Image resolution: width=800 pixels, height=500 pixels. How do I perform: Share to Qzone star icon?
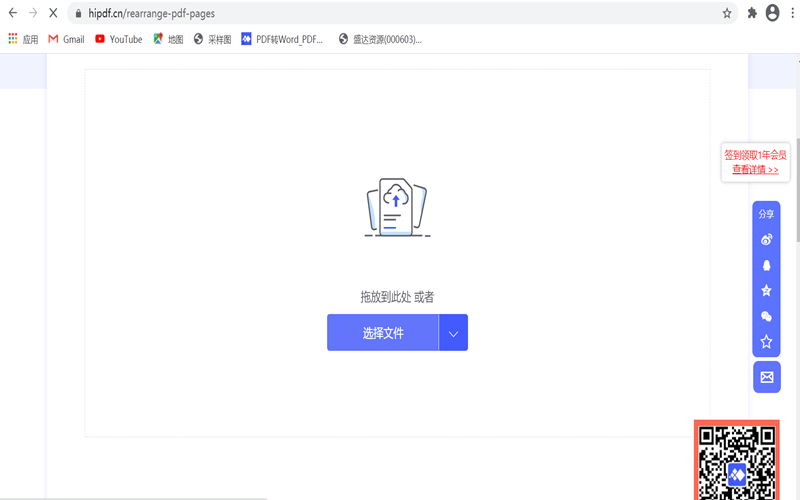(x=766, y=291)
